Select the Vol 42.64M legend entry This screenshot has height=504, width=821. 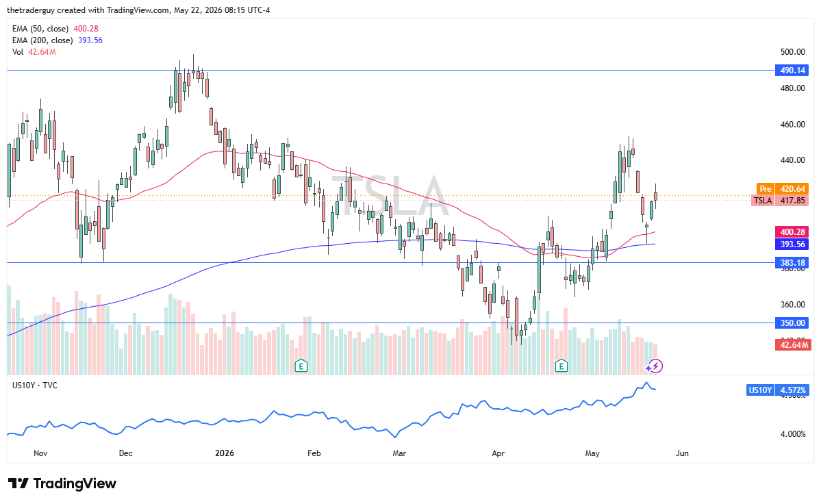[x=34, y=52]
